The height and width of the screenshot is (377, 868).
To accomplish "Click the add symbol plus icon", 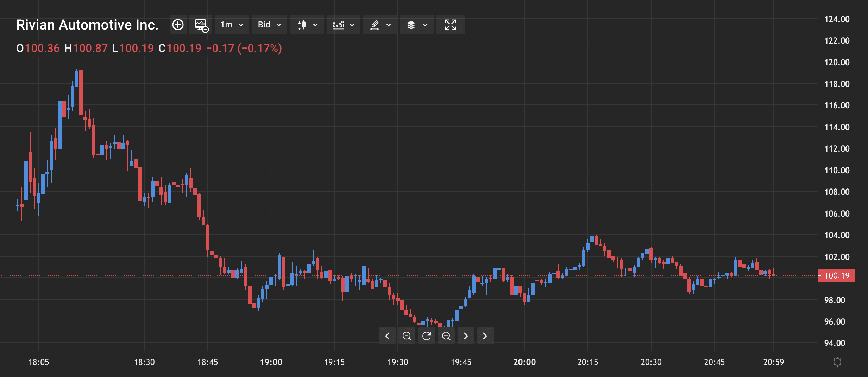I will point(178,25).
